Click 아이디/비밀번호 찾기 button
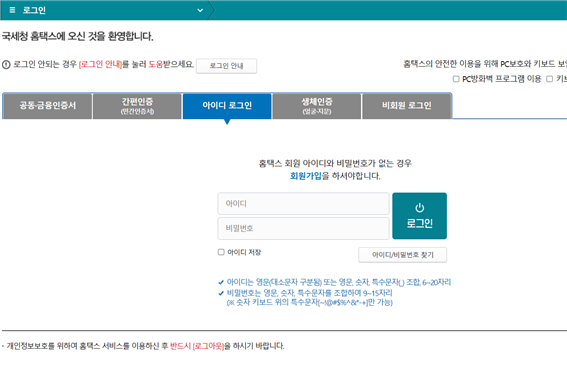Image resolution: width=567 pixels, height=370 pixels. (x=402, y=255)
